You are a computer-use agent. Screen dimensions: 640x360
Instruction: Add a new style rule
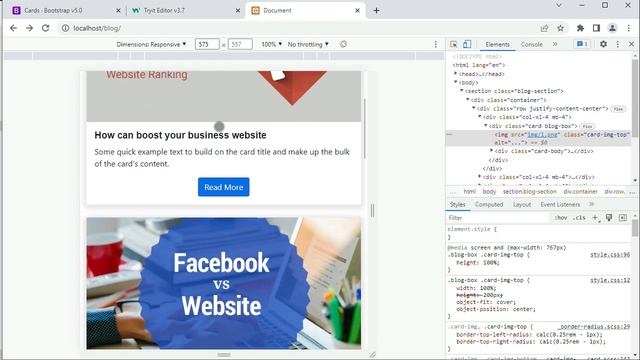point(596,218)
